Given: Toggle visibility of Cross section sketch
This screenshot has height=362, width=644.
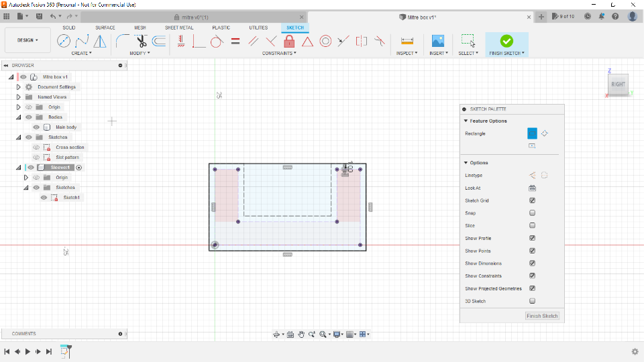Looking at the screenshot, I should point(36,147).
